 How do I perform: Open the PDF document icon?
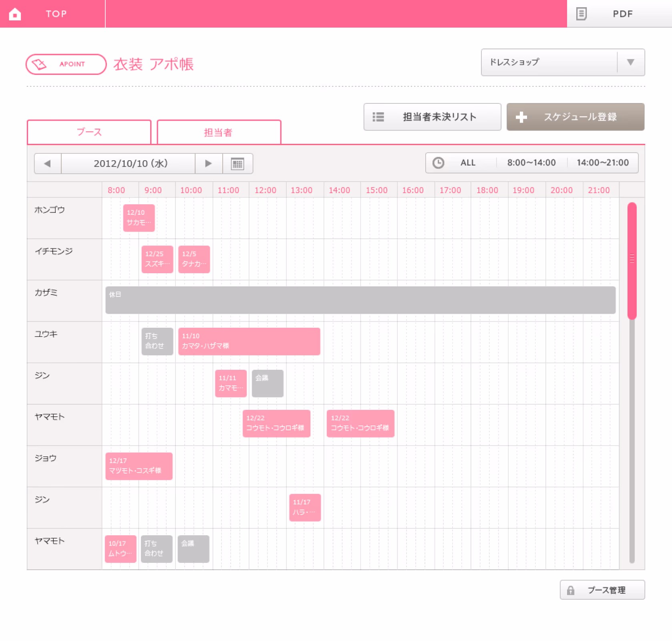pos(581,14)
